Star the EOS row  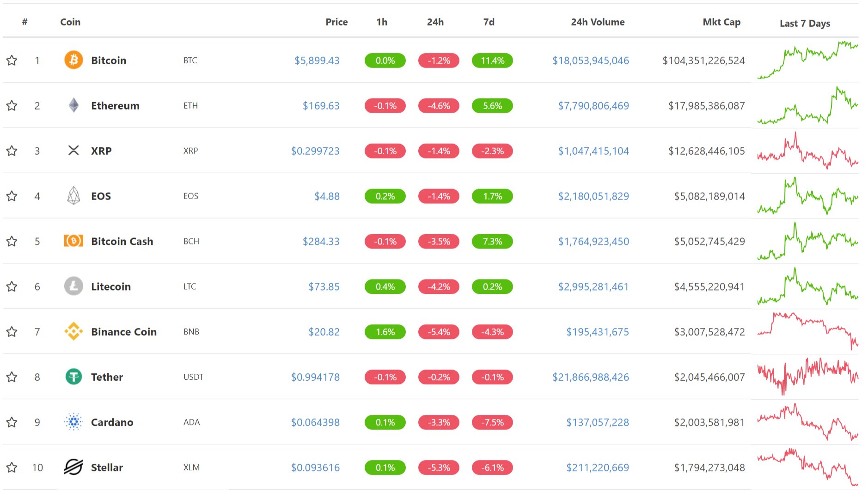pyautogui.click(x=12, y=196)
